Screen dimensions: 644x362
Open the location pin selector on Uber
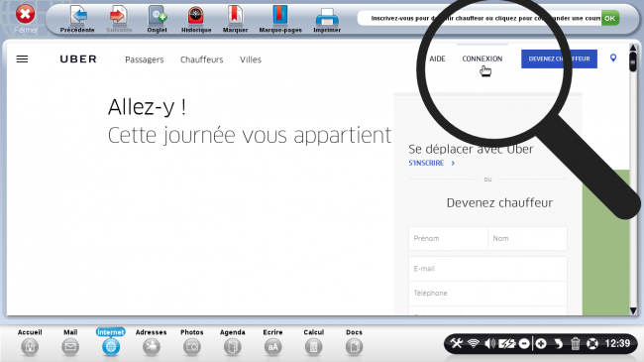tap(613, 58)
